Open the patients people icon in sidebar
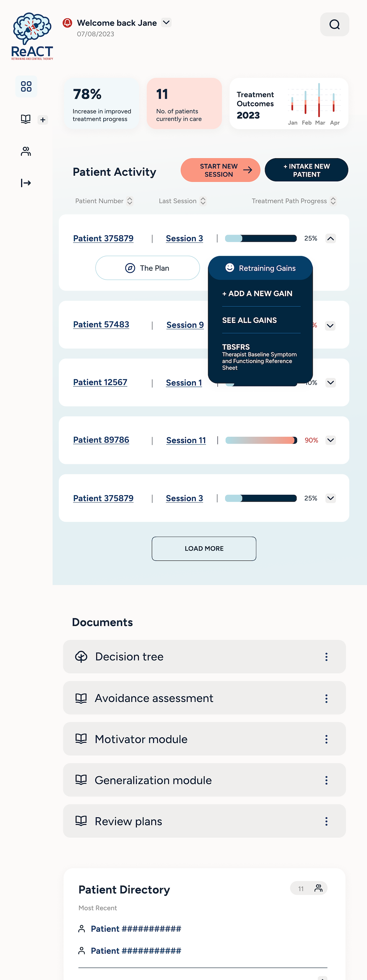Viewport: 367px width, 980px height. click(x=26, y=151)
